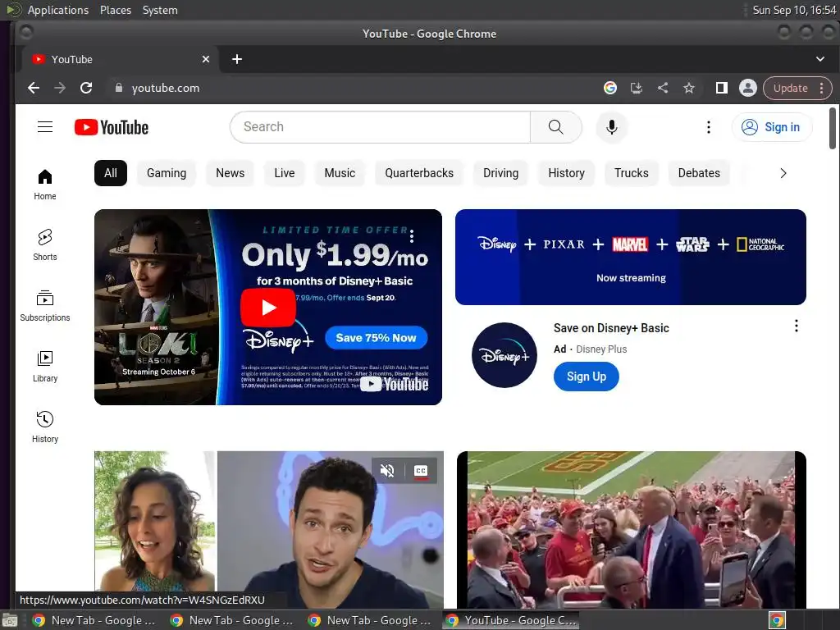Click the search magnifier button
Viewport: 840px width, 630px height.
[555, 127]
